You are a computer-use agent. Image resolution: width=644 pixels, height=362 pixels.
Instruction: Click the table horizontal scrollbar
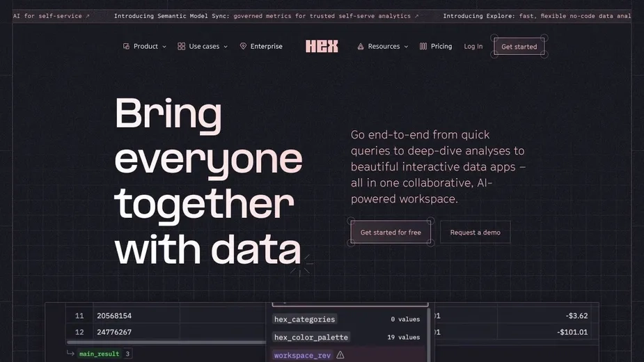[x=166, y=342]
